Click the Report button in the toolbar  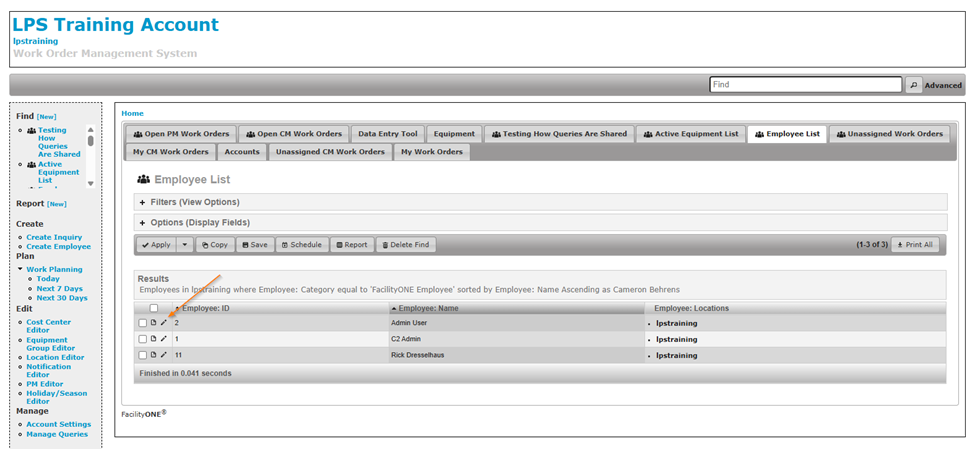(351, 244)
